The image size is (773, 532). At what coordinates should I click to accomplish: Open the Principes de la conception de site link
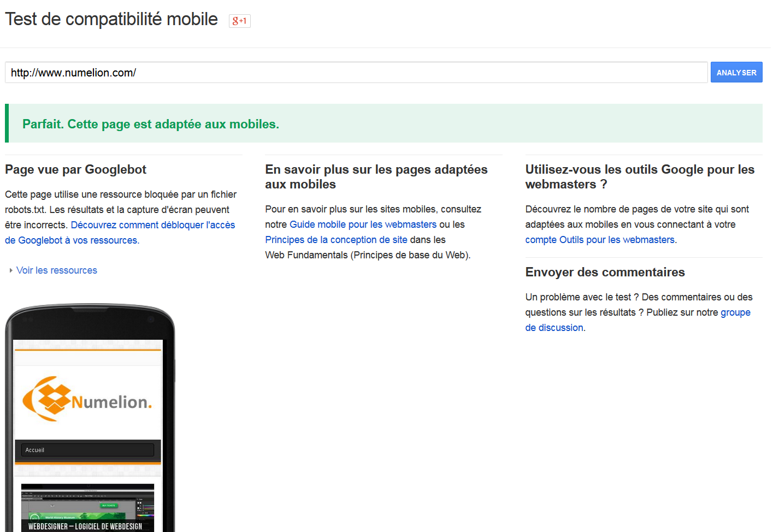336,240
